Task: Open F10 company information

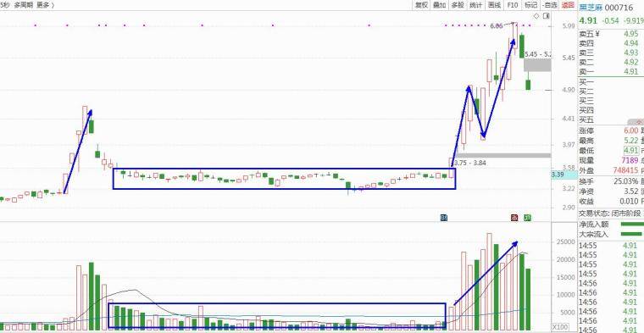Action: [x=513, y=5]
